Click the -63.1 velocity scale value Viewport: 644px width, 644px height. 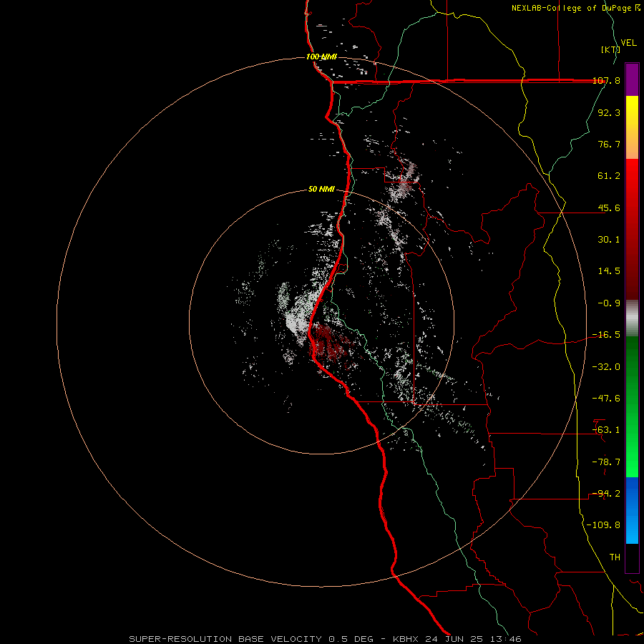[606, 430]
